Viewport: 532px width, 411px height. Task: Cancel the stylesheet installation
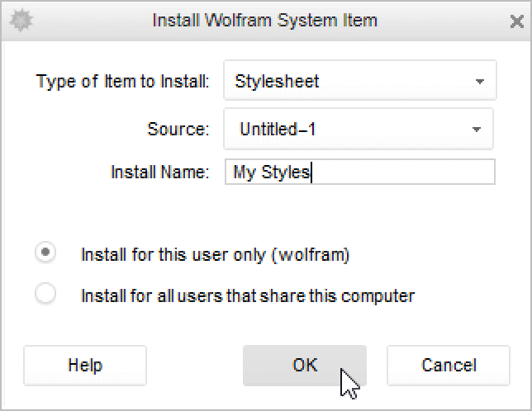click(x=449, y=365)
